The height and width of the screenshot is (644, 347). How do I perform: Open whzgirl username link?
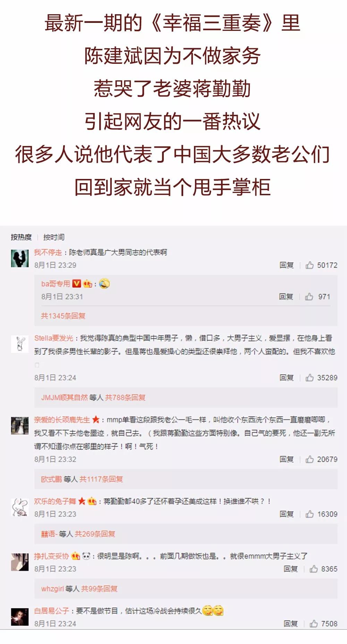pyautogui.click(x=52, y=589)
